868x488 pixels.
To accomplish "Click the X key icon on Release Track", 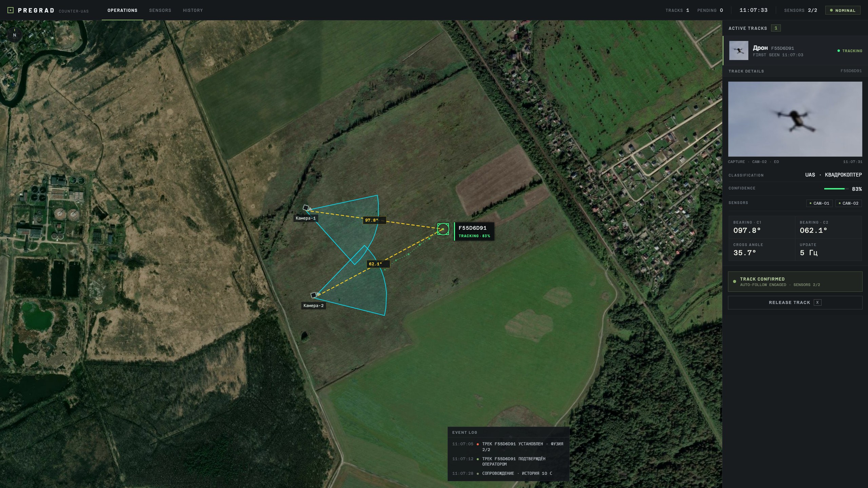I will click(817, 303).
